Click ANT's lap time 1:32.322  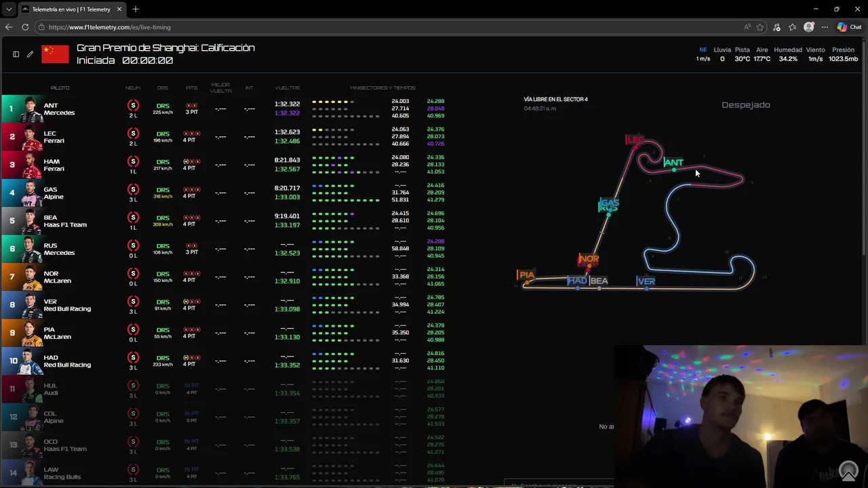click(287, 104)
